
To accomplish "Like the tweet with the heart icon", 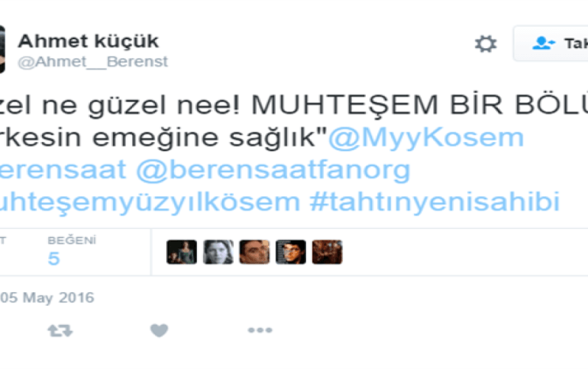I will coord(159,330).
